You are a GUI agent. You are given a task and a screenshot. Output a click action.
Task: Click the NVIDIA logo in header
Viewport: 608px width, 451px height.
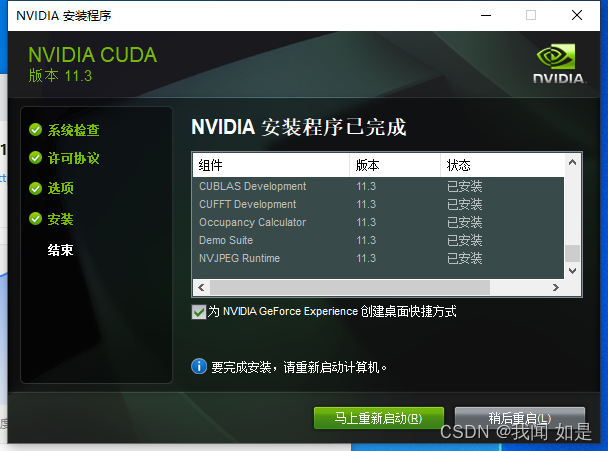559,64
